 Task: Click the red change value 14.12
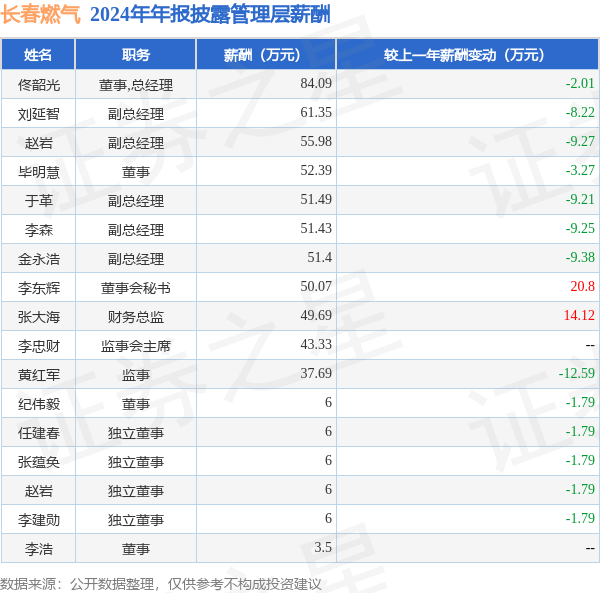tap(579, 316)
